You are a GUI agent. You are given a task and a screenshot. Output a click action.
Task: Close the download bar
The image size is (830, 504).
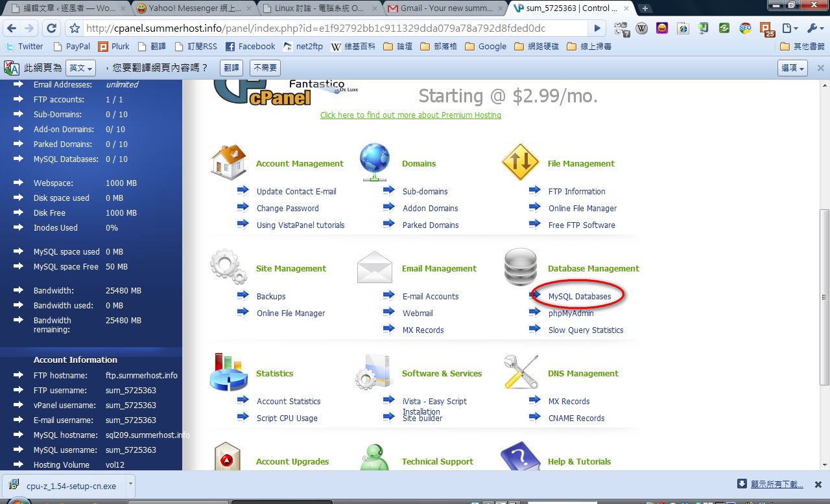pyautogui.click(x=820, y=485)
